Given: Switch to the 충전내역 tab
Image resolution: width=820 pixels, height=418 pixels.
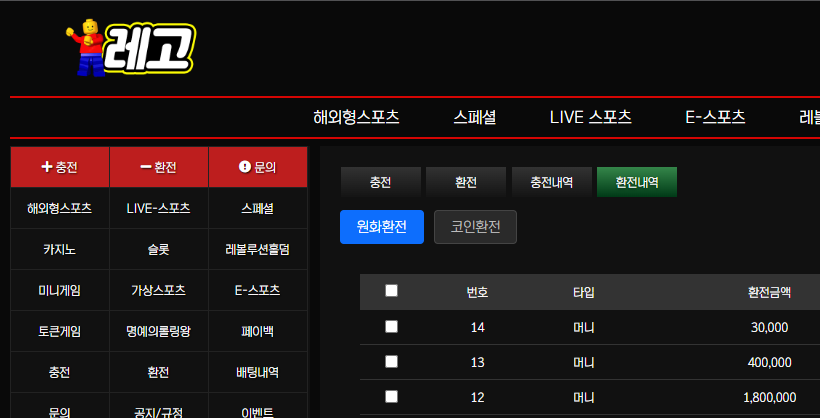Looking at the screenshot, I should point(552,182).
